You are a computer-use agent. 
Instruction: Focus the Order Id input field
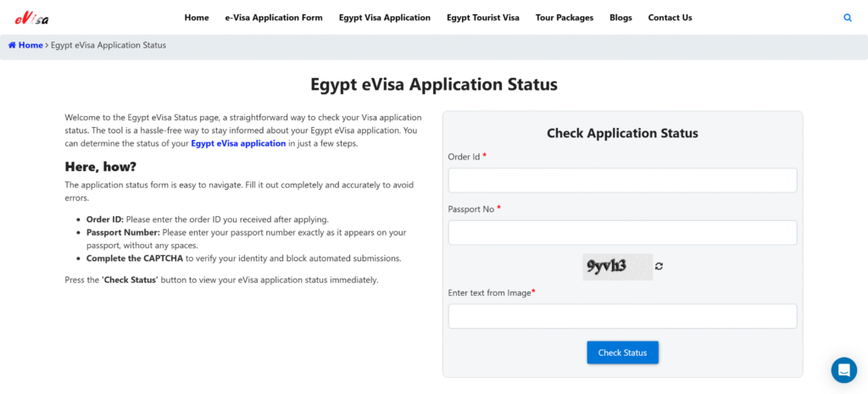point(622,180)
